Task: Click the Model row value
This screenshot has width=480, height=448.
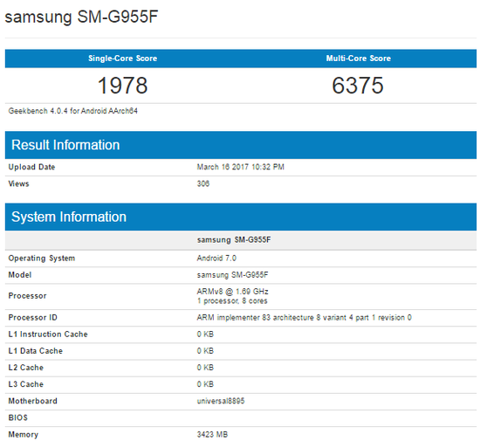Action: pos(233,275)
